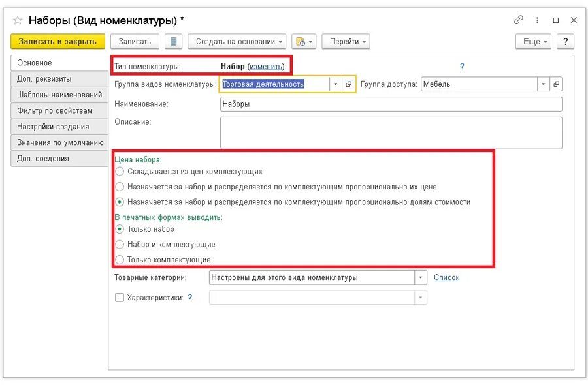This screenshot has width=588, height=385.
Task: Add form to favorites with star icon
Action: [18, 20]
